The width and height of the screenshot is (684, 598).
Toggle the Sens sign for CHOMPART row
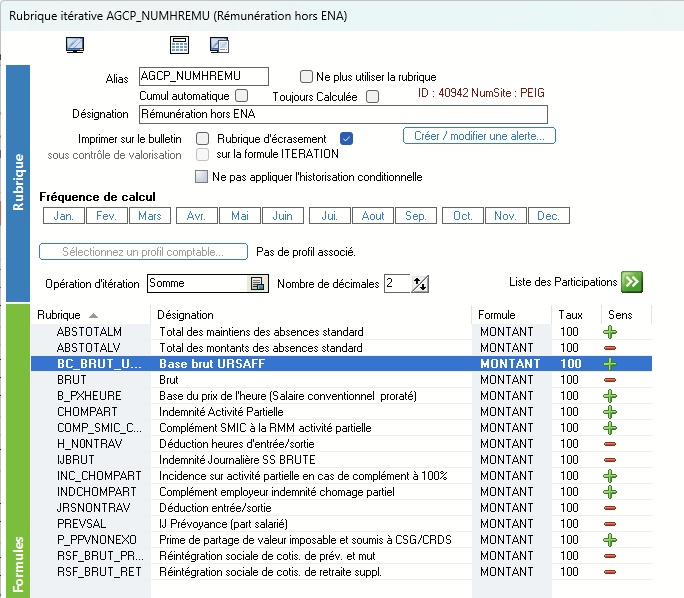[609, 412]
